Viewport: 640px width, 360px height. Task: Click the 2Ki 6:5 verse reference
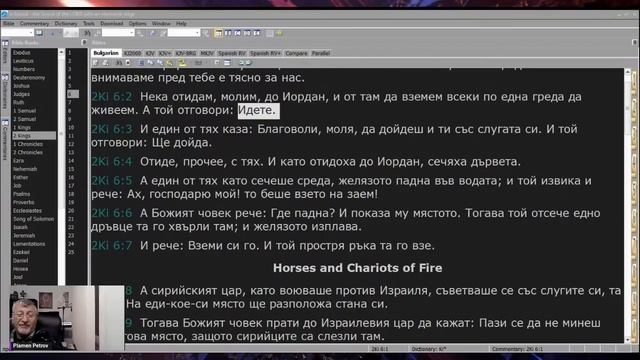[112, 180]
